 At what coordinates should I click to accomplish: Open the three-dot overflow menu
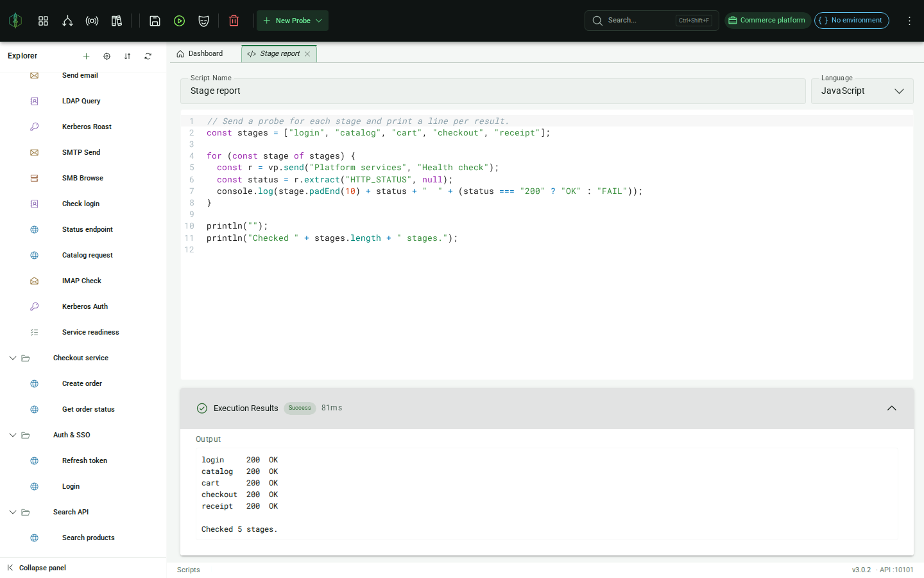click(909, 21)
